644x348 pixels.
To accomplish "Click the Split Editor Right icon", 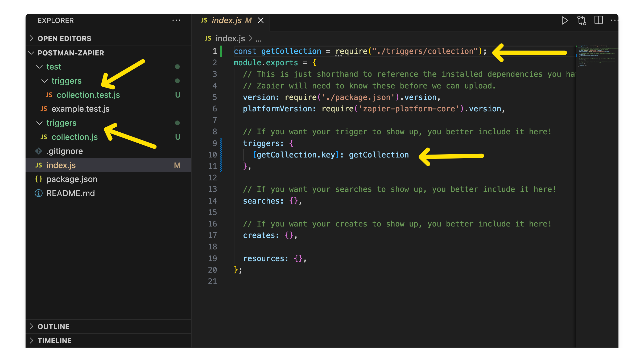I will (598, 20).
